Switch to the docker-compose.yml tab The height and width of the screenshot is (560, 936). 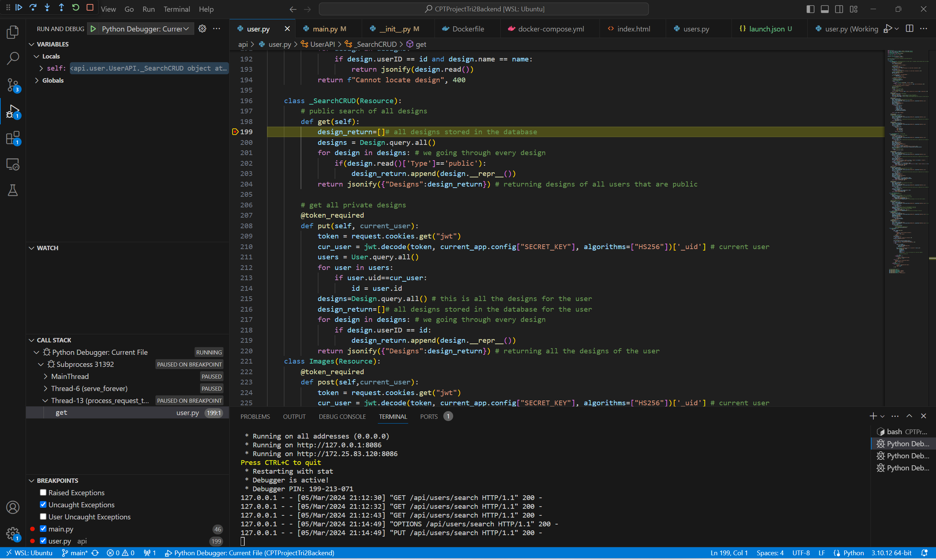point(550,29)
